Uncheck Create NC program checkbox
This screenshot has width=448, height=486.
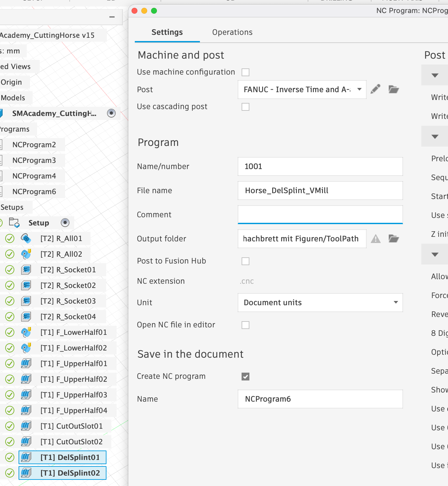click(245, 377)
